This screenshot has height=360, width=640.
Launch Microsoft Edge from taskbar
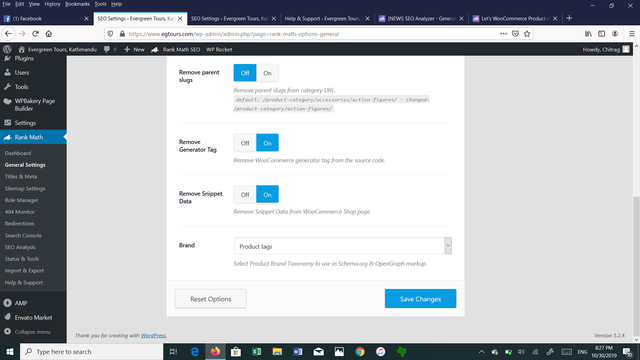(195, 351)
